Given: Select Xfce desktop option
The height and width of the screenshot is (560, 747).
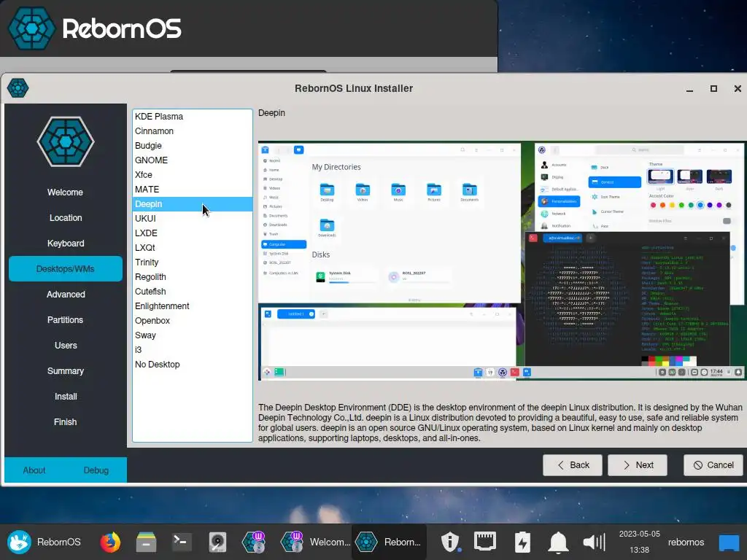Looking at the screenshot, I should (193, 175).
